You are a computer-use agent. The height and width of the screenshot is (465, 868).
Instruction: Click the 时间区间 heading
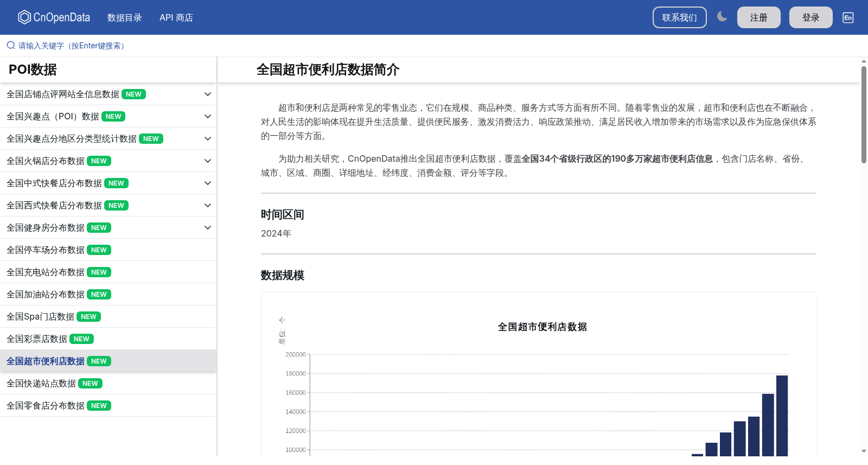point(283,215)
